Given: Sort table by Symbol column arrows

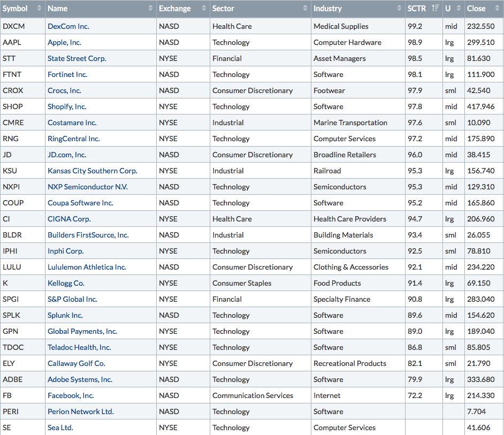Looking at the screenshot, I should pyautogui.click(x=39, y=8).
